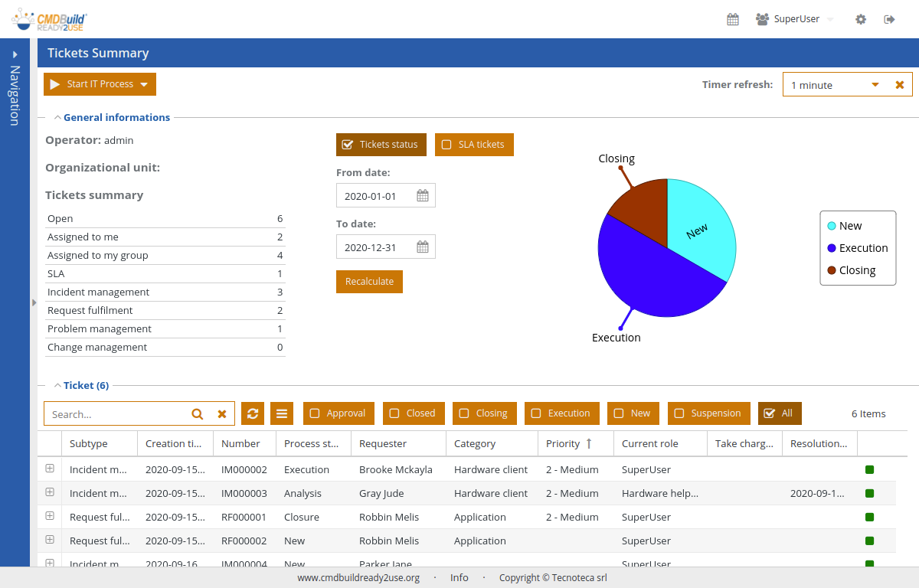Open the From date calendar picker
The width and height of the screenshot is (919, 588).
click(x=422, y=196)
